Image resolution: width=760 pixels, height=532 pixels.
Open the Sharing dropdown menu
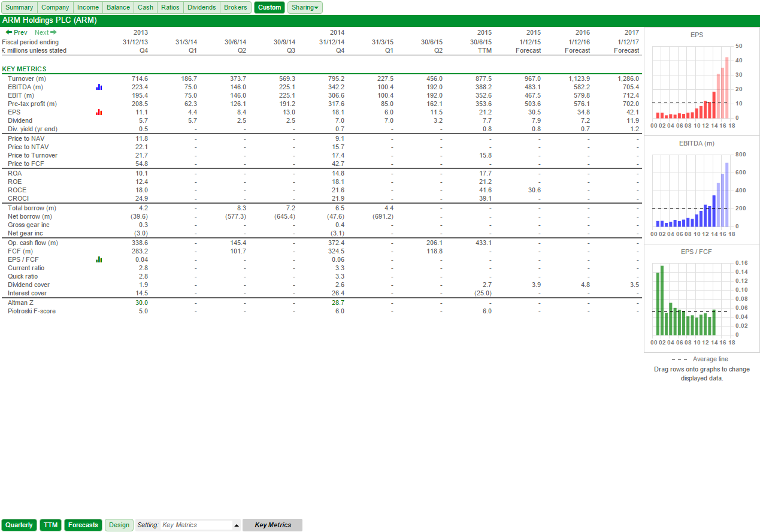[305, 7]
